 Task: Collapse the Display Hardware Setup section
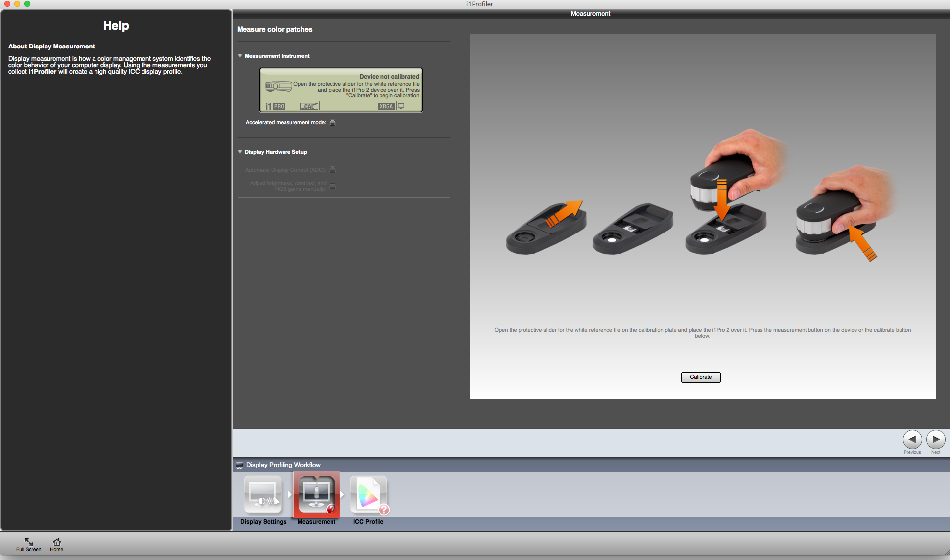click(240, 152)
